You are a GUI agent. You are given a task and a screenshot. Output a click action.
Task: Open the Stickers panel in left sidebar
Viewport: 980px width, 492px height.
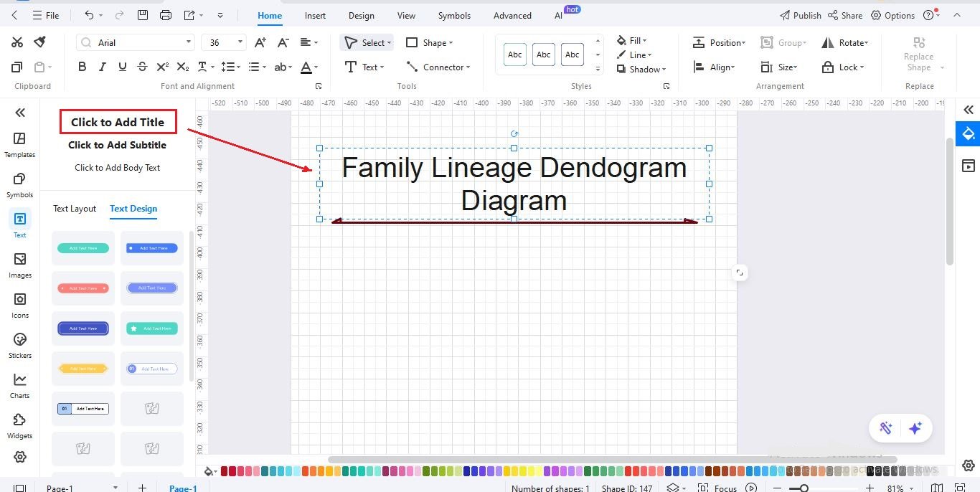(19, 345)
